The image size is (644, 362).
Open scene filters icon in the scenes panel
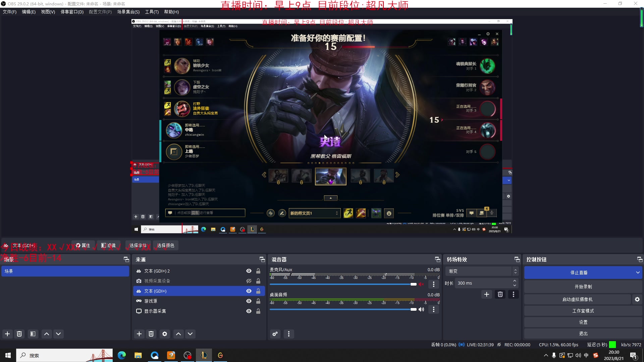coord(33,334)
